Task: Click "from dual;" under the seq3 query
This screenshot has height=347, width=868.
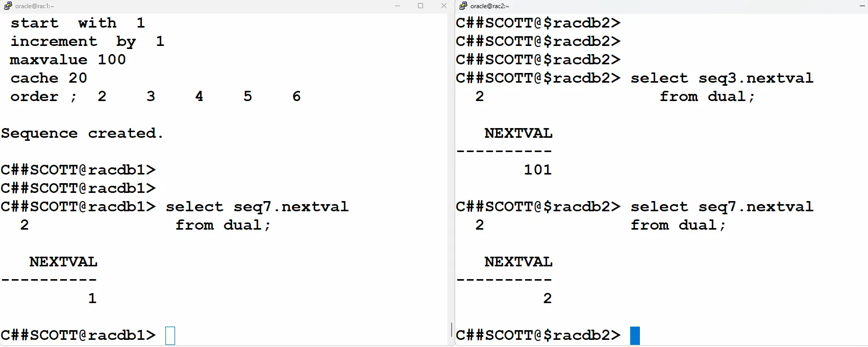Action: 707,97
